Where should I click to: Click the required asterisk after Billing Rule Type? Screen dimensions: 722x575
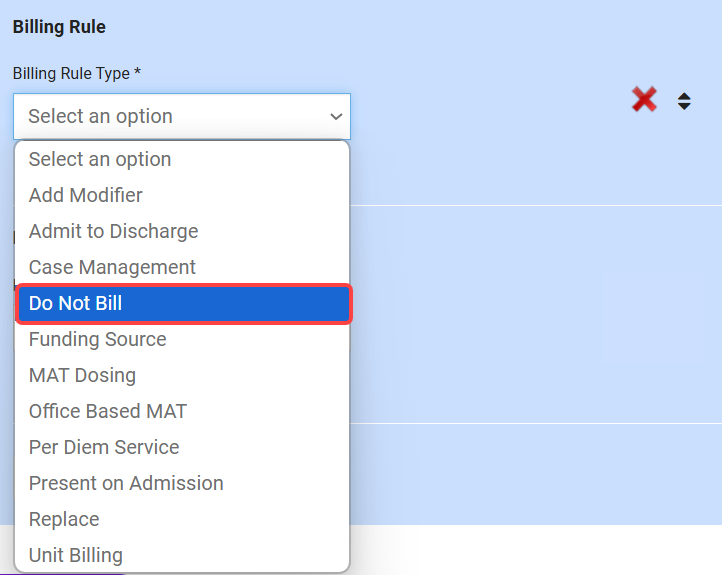[x=137, y=73]
